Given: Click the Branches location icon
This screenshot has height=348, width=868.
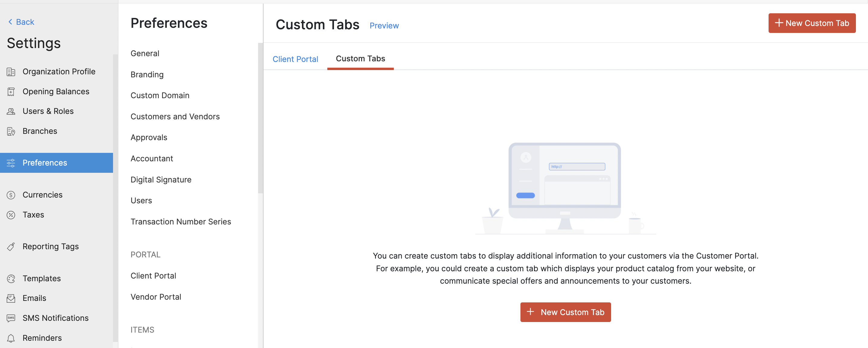Looking at the screenshot, I should click(x=11, y=131).
